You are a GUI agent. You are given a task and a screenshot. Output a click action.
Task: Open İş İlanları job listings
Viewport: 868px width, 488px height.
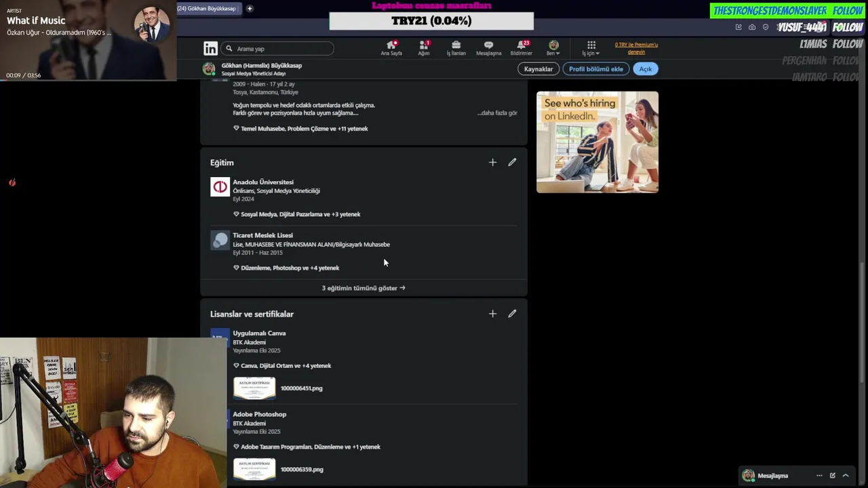click(x=456, y=48)
